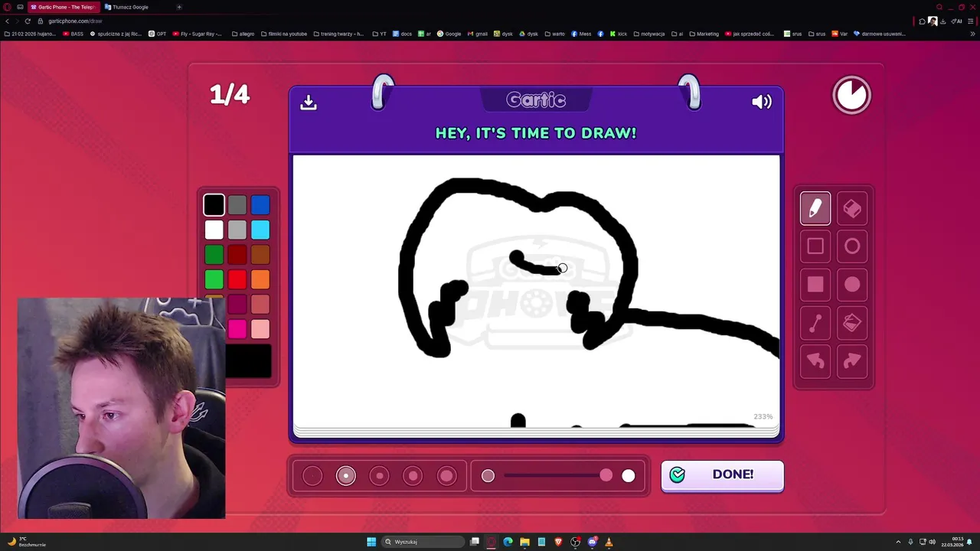Open the kick bookmark
Image resolution: width=980 pixels, height=551 pixels.
(618, 34)
